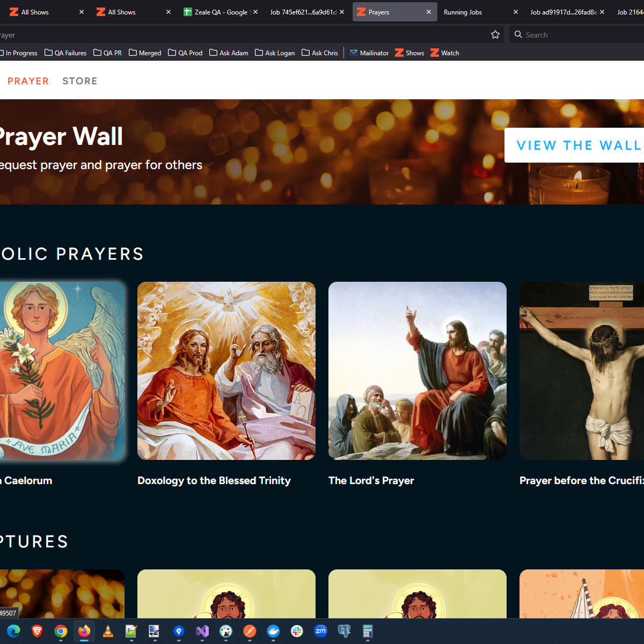Expand the QA Failures bookmark folder

65,53
